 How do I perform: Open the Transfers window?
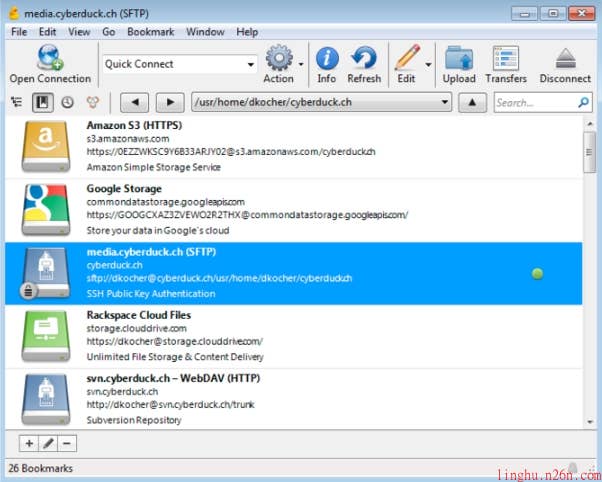[x=506, y=58]
